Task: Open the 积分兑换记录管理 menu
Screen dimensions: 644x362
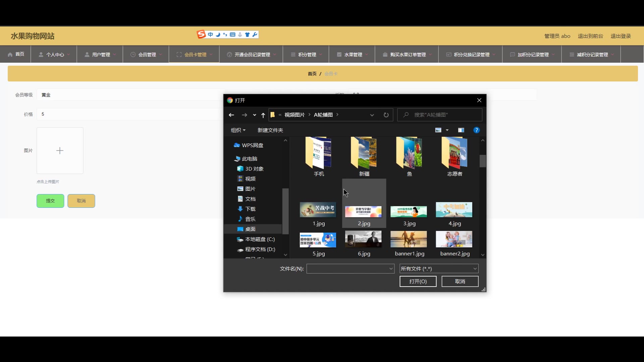Action: click(471, 54)
